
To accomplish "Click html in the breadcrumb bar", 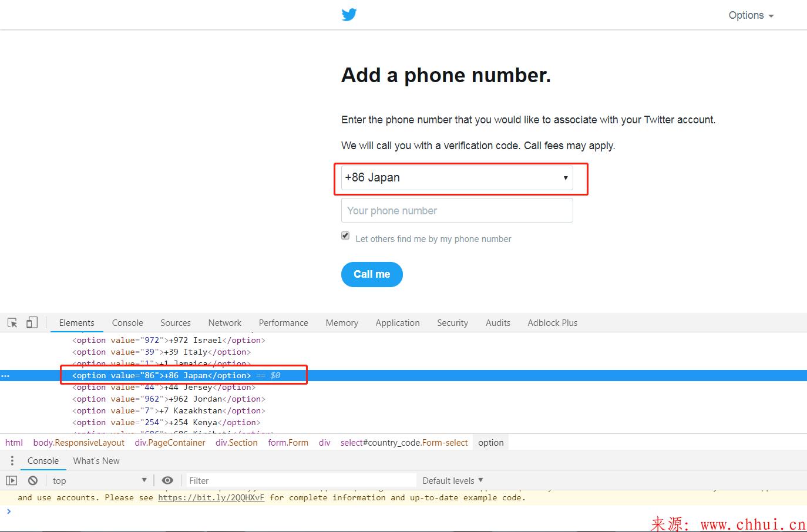I will point(14,443).
